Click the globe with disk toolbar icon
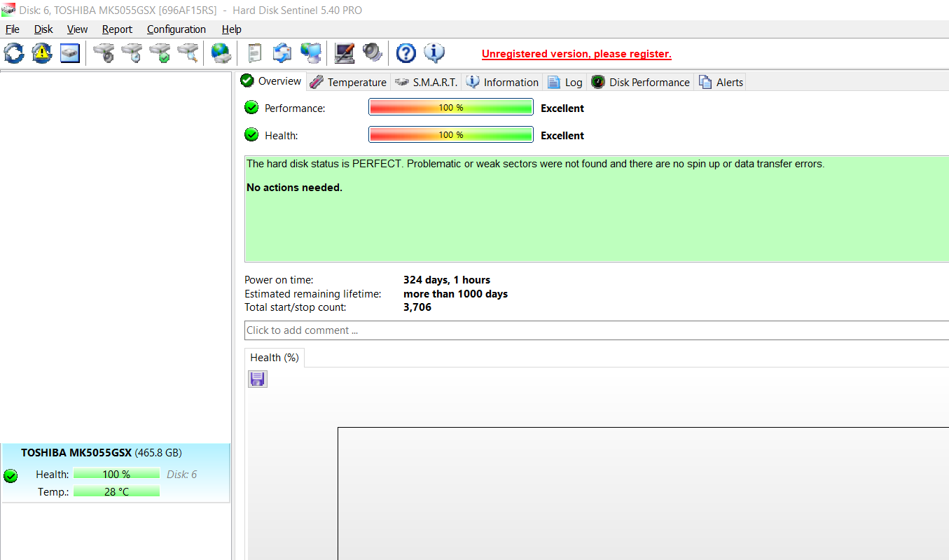 click(x=221, y=53)
